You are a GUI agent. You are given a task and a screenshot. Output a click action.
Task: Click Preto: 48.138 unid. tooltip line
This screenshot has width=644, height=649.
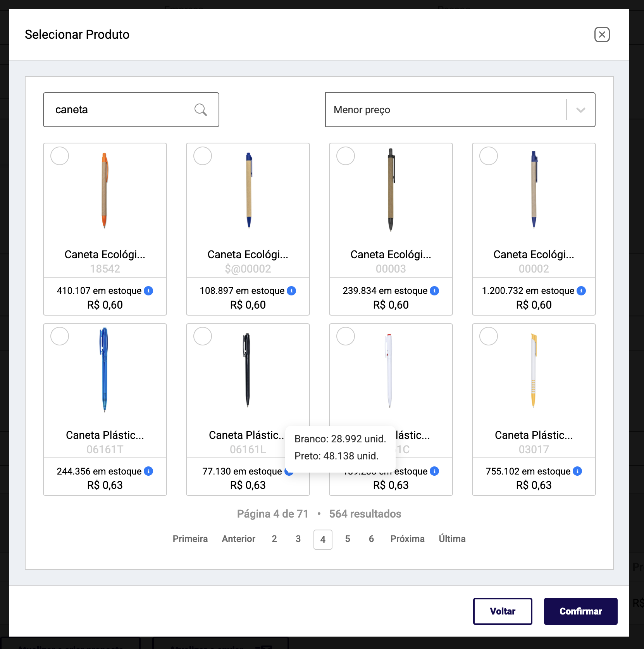[336, 456]
